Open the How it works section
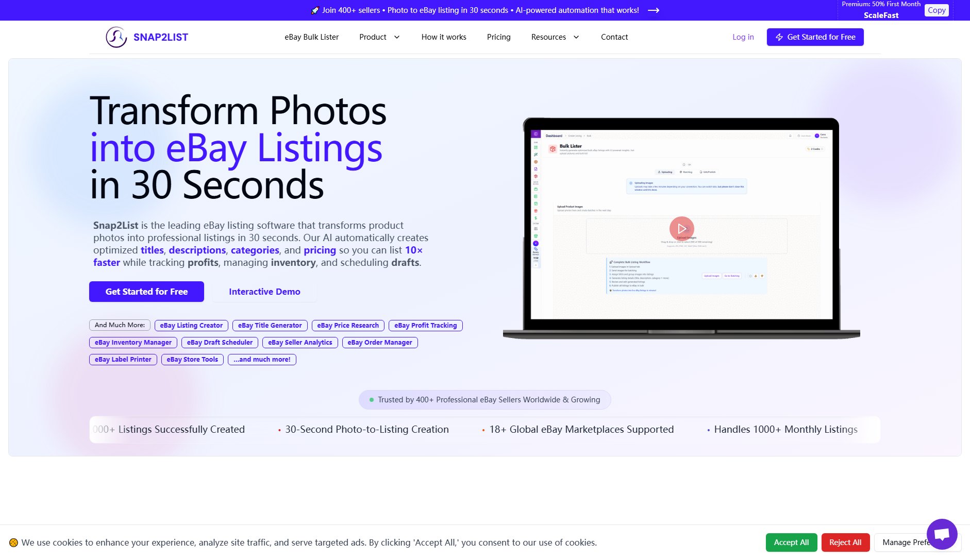970x560 pixels. click(443, 37)
